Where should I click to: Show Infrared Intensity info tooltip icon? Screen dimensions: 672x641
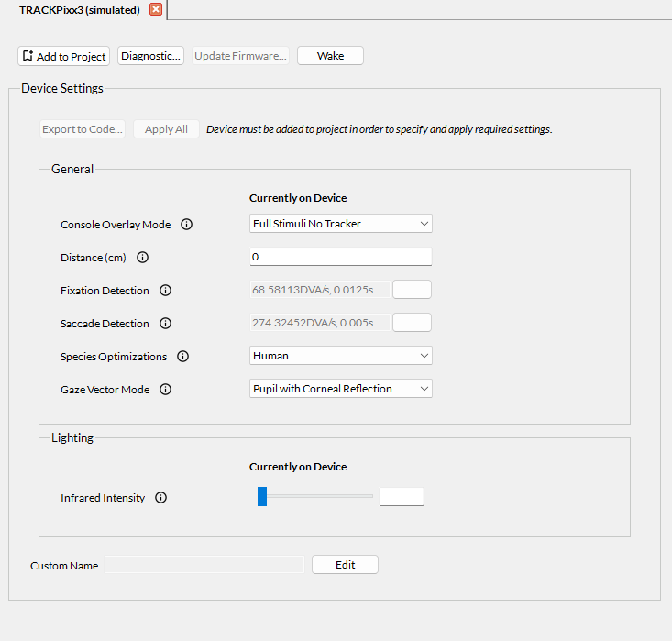(x=160, y=498)
